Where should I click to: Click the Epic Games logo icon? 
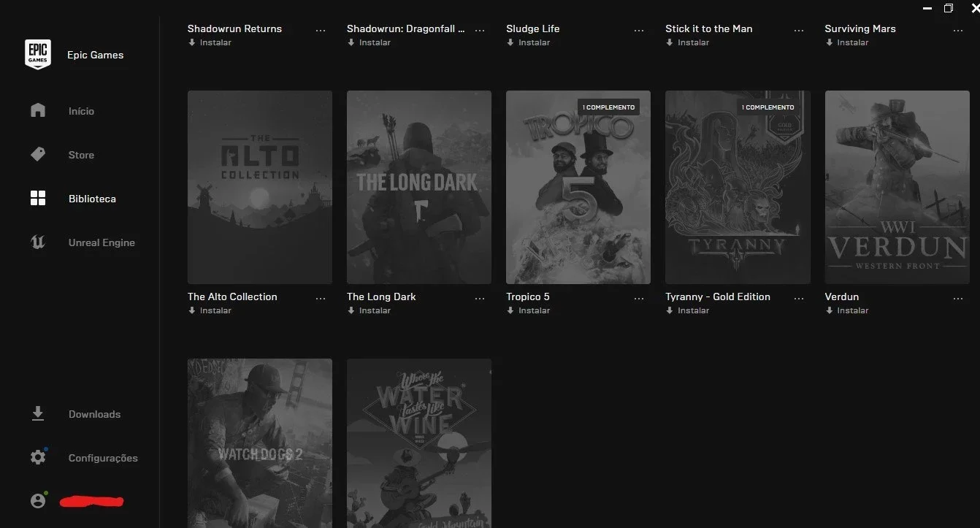[x=38, y=55]
